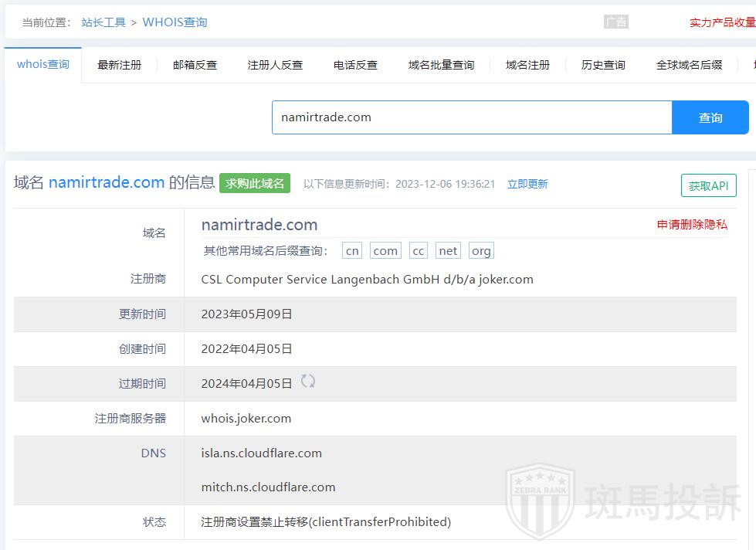Choose the cn domain suffix
The height and width of the screenshot is (550, 756).
point(352,250)
